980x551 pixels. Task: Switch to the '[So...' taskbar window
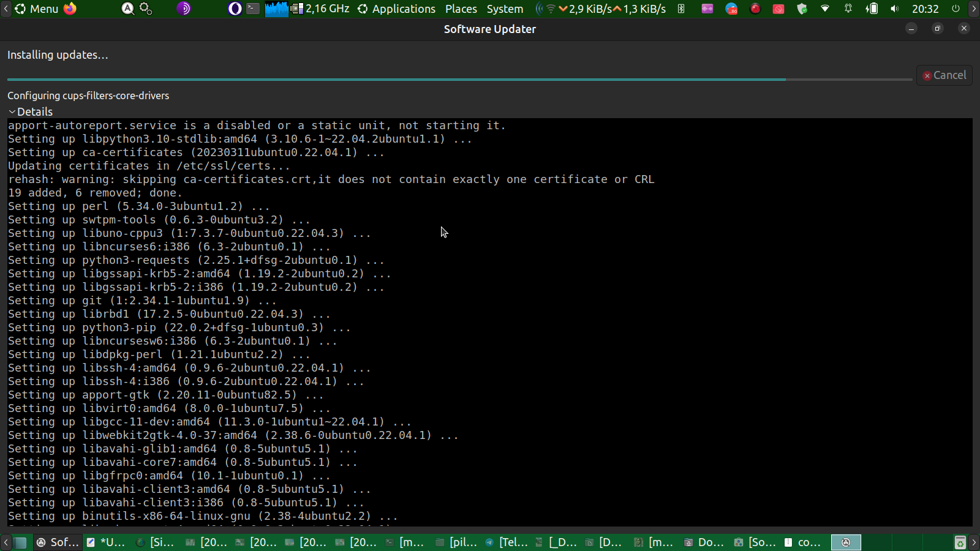pyautogui.click(x=756, y=542)
